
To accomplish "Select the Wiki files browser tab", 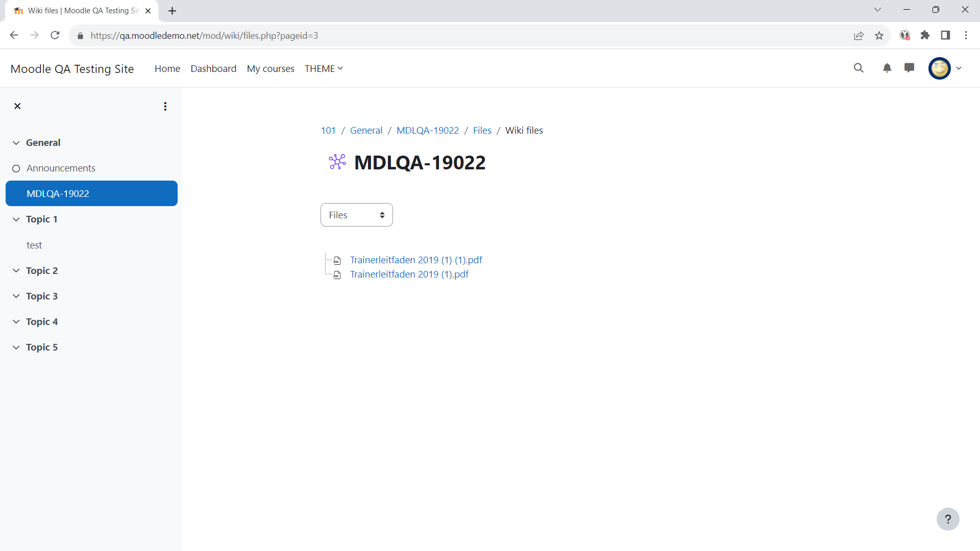I will 82,11.
